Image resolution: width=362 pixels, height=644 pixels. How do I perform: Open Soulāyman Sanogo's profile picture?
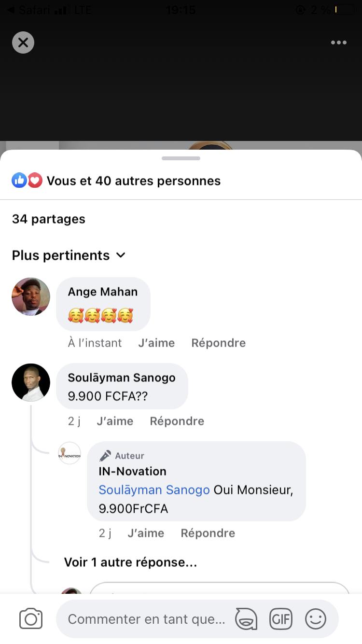coord(31,382)
